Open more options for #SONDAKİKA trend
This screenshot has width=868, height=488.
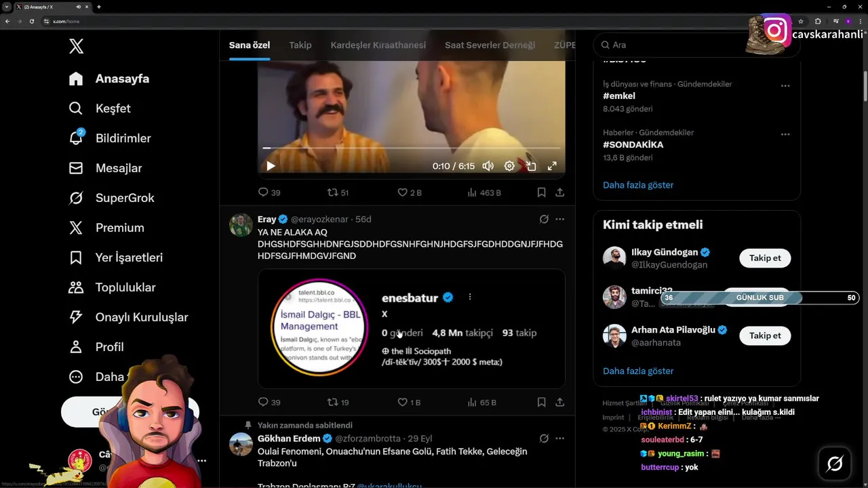pyautogui.click(x=785, y=135)
